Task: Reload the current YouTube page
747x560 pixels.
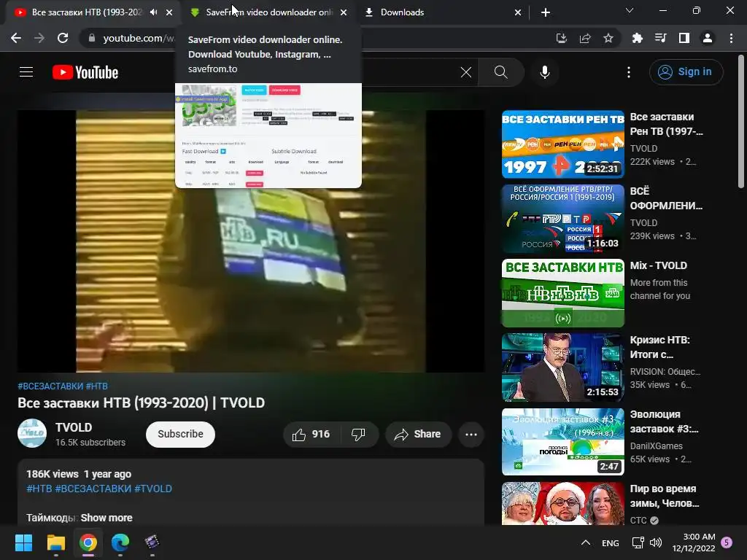Action: [x=63, y=38]
